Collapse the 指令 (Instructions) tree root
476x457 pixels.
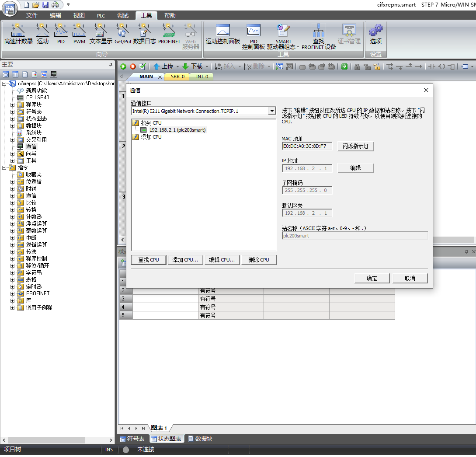[x=4, y=167]
